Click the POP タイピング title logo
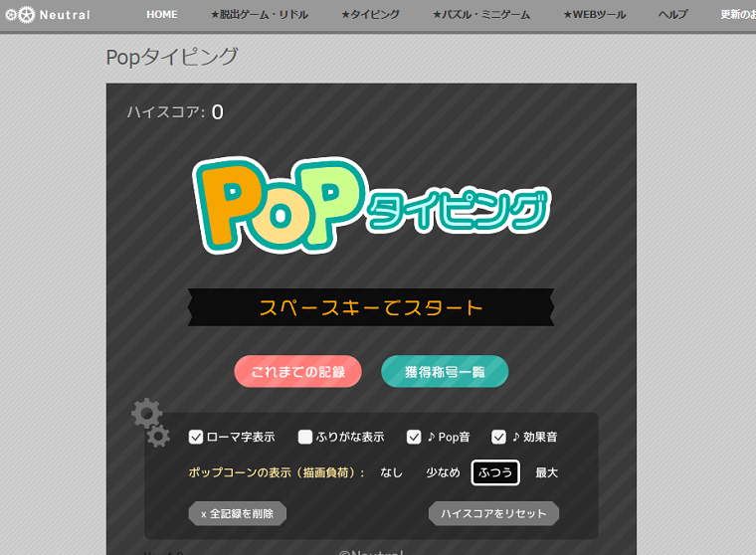Viewport: 756px width, 555px height. (x=371, y=206)
